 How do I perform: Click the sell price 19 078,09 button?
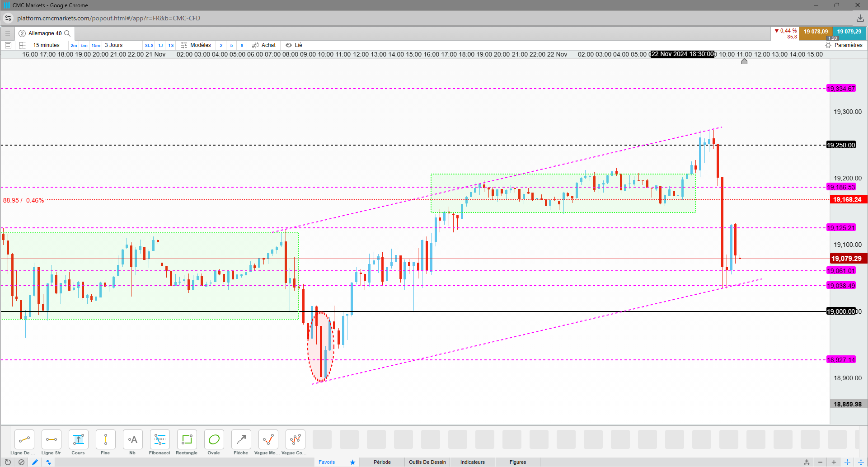pyautogui.click(x=816, y=33)
